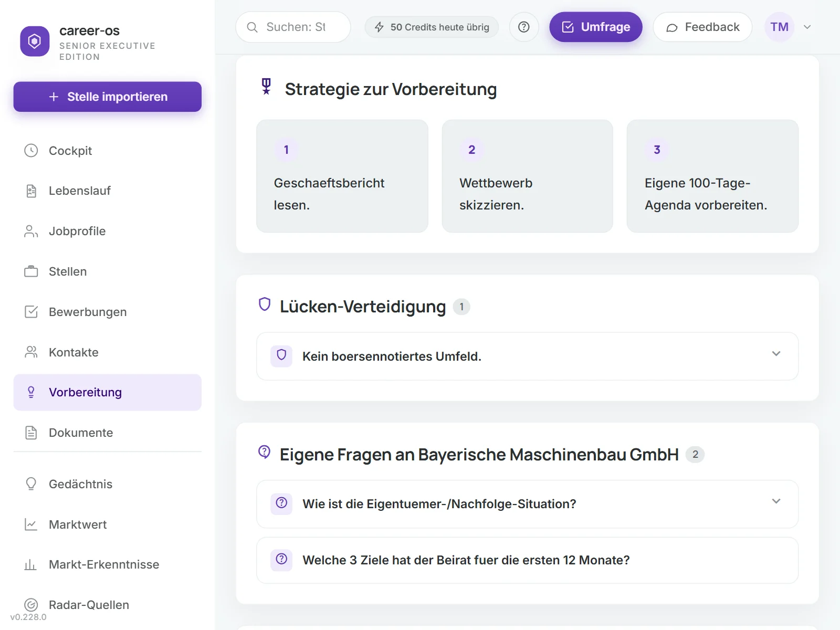Click the TM user avatar
This screenshot has height=630, width=840.
pyautogui.click(x=779, y=27)
